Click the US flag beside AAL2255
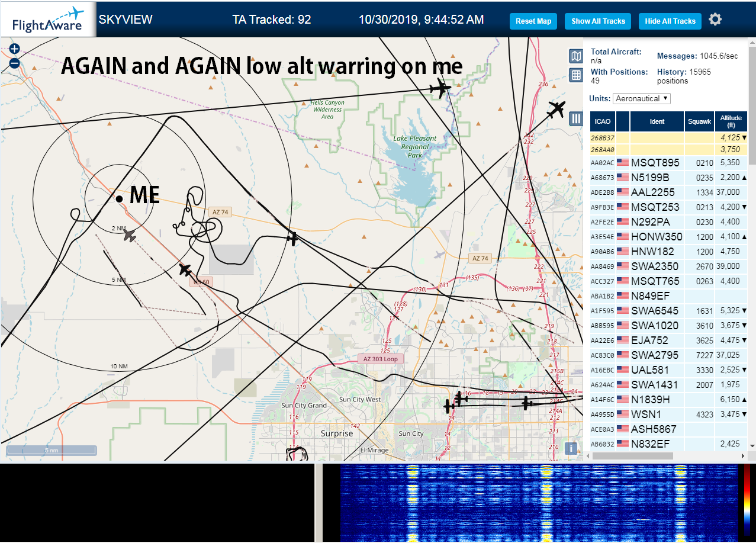756x543 pixels. click(623, 192)
